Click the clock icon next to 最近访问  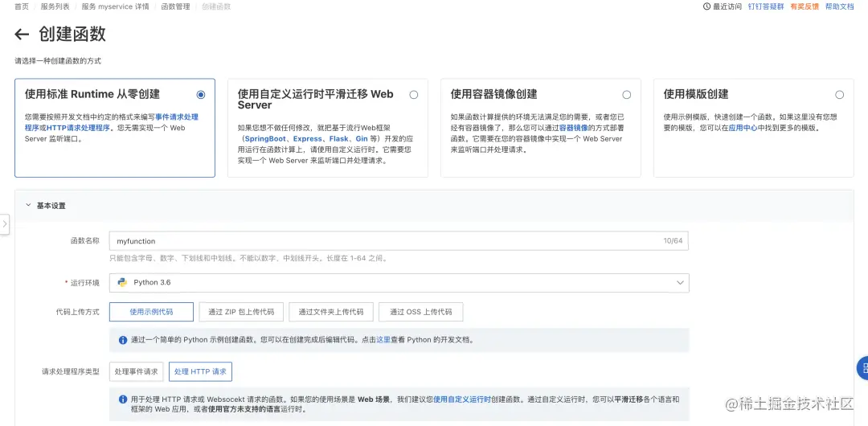coord(706,6)
